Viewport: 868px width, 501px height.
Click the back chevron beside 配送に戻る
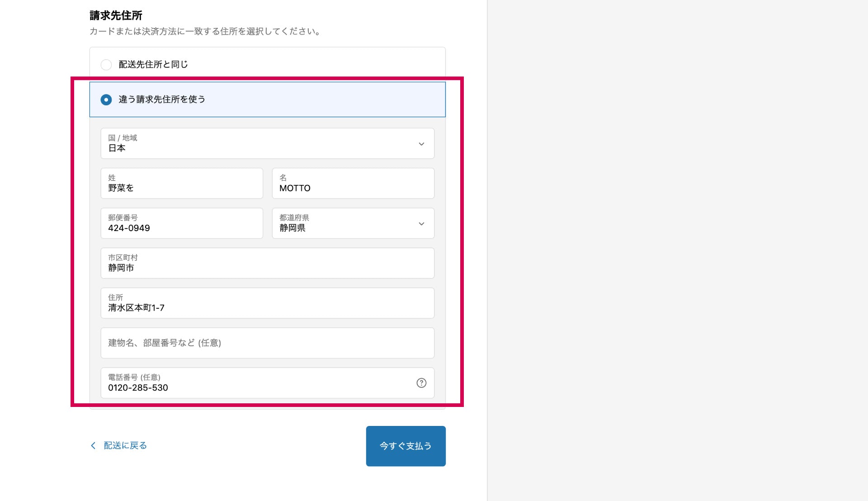click(93, 446)
